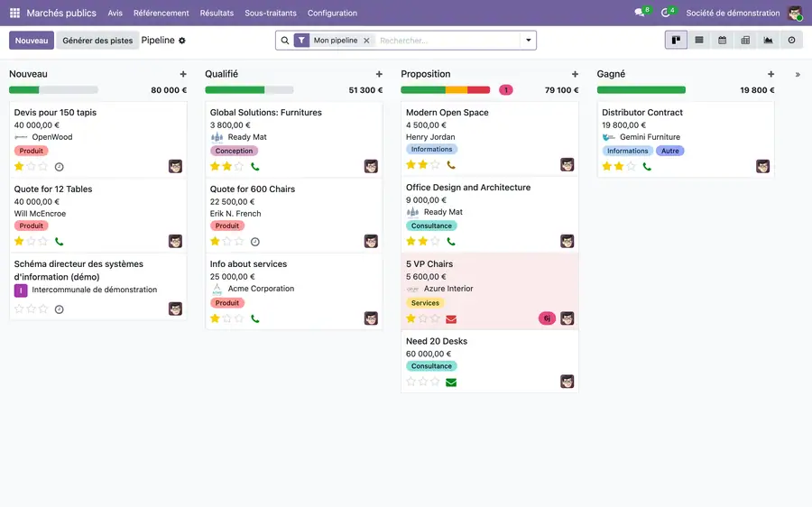812x507 pixels.
Task: Click the red email icon on 5 VP Chairs
Action: tap(451, 319)
